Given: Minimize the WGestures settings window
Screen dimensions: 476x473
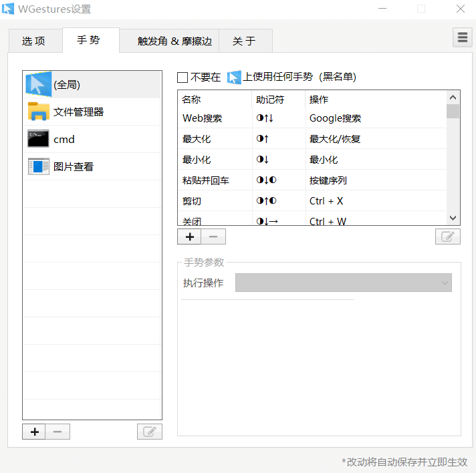Looking at the screenshot, I should coord(382,9).
